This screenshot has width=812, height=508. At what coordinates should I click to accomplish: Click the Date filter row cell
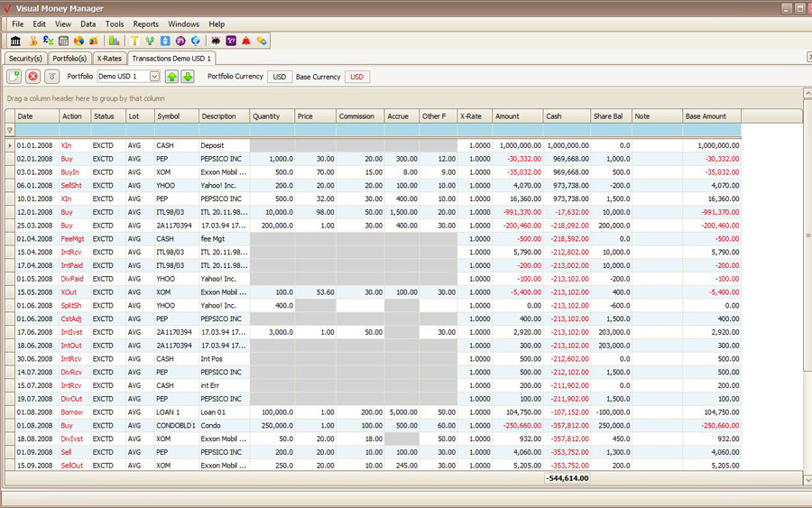click(37, 131)
